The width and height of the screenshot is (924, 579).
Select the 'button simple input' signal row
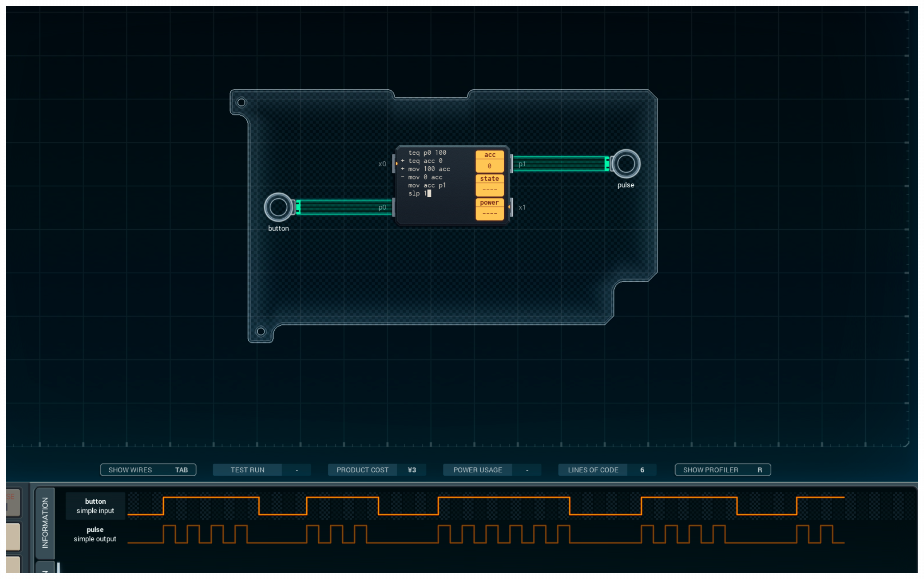tap(95, 506)
